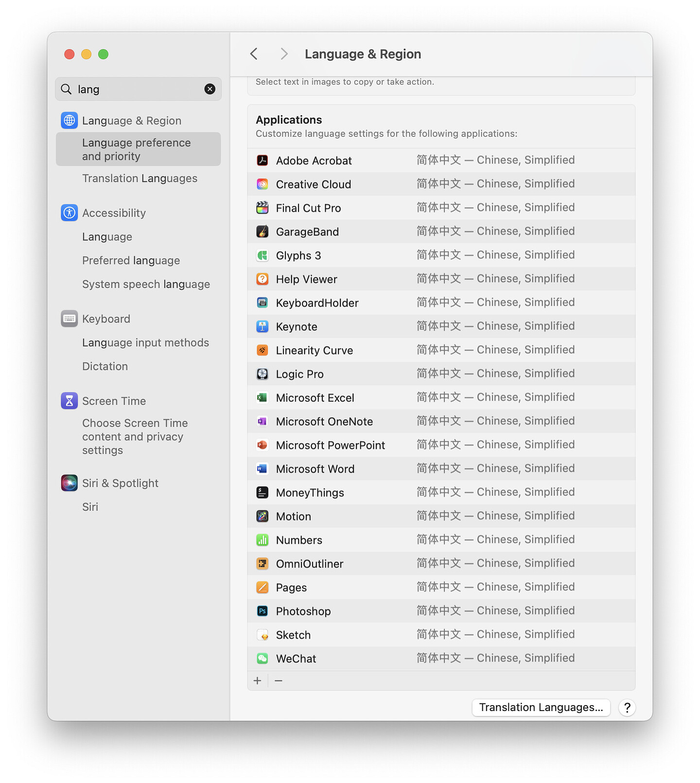
Task: Click the Linearity Curve app icon
Action: 262,350
